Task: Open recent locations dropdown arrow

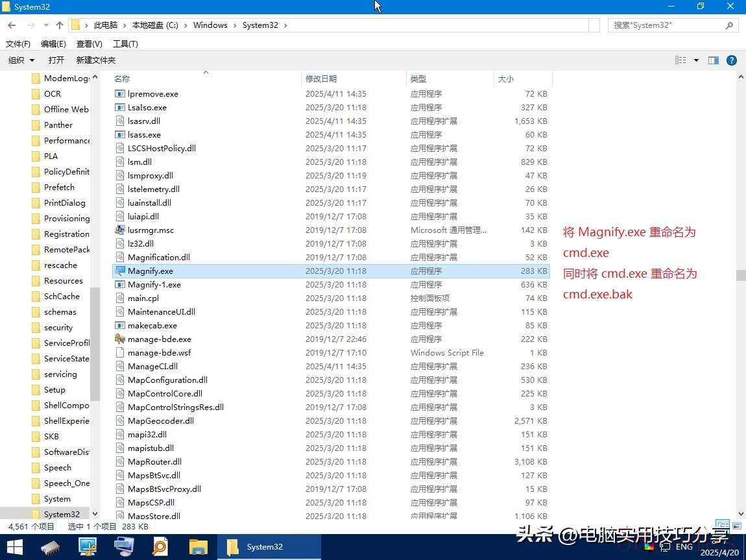Action: (x=46, y=25)
